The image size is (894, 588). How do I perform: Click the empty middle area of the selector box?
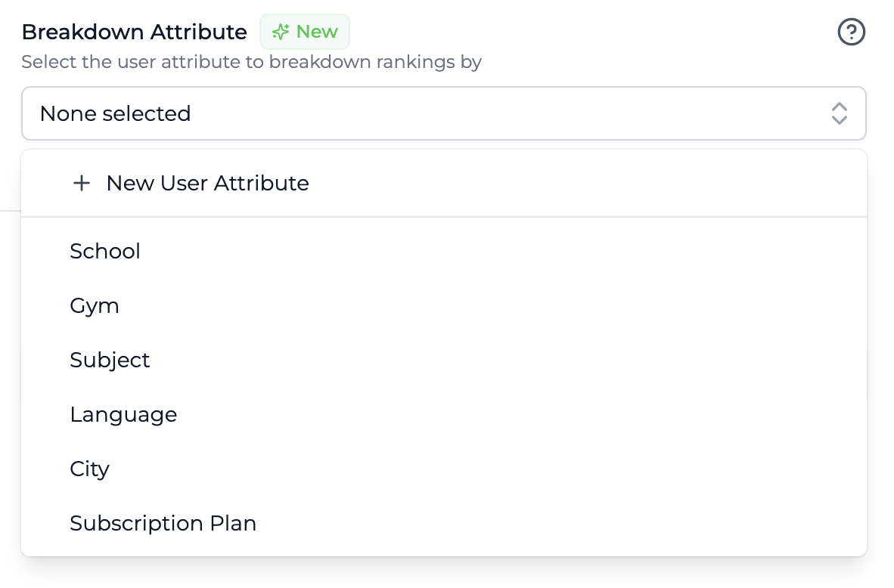tap(492, 113)
